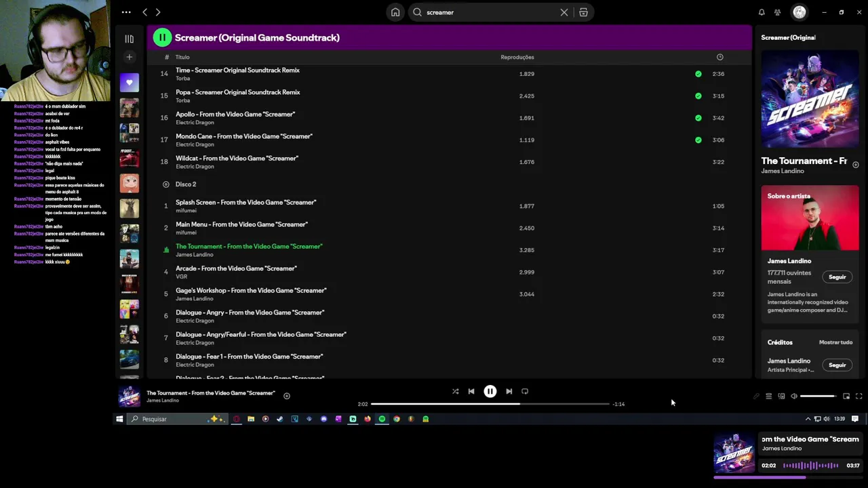Screen dimensions: 868x488
Task: Go back with the left arrow
Action: click(144, 12)
